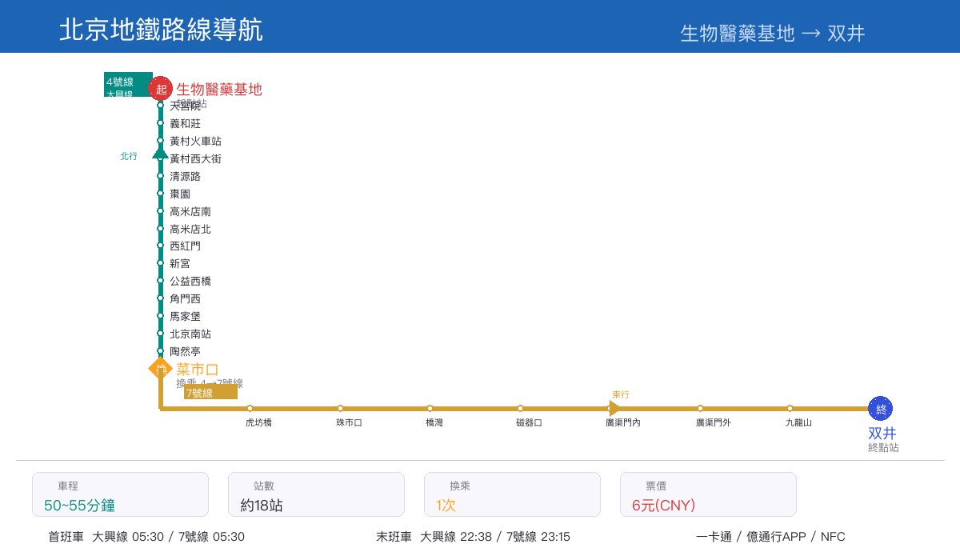Click the orange 東行 direction arrow
The width and height of the screenshot is (960, 560).
(614, 409)
